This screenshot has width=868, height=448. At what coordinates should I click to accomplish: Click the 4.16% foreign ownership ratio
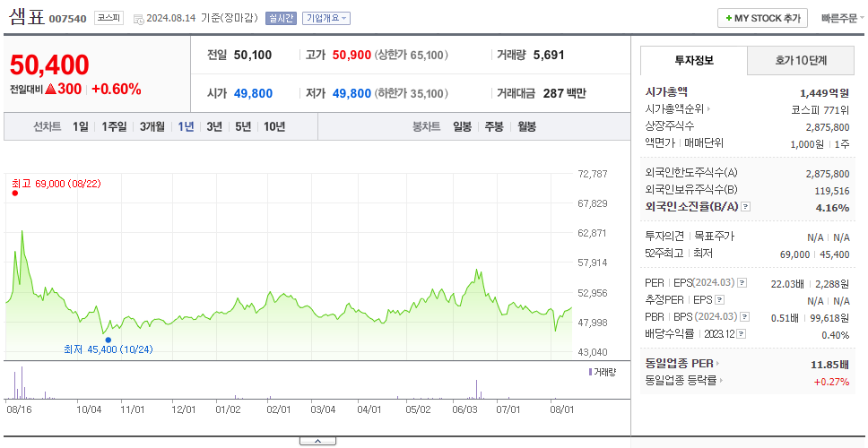point(832,208)
